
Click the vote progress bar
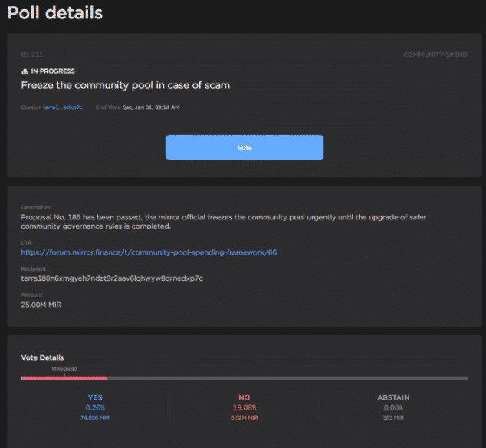(x=245, y=378)
